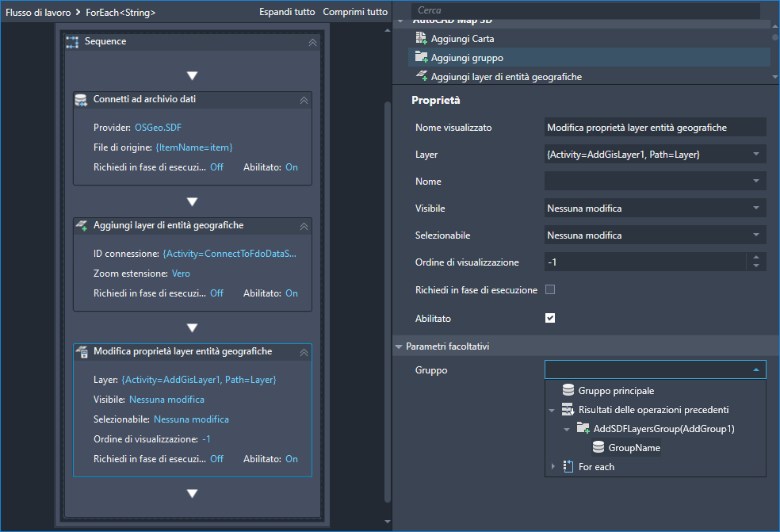Click the workflow scrollbar down arrow
Screen dimensions: 780x532
(x=388, y=521)
